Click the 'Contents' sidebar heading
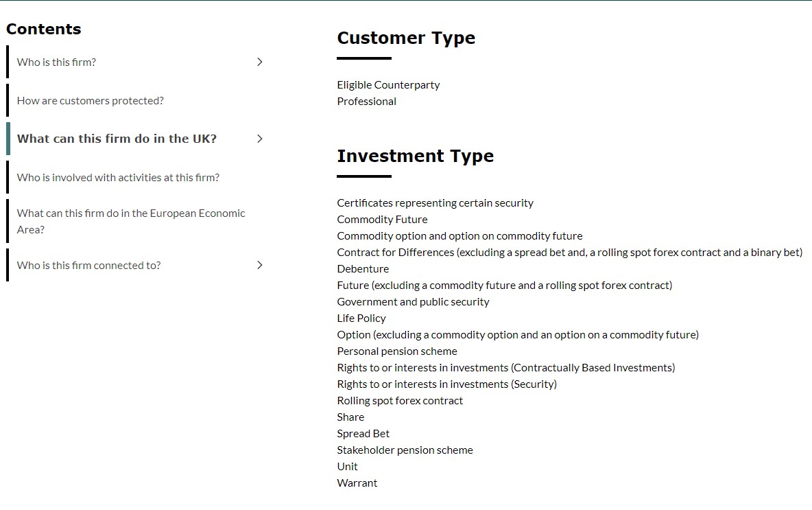This screenshot has width=812, height=510. click(43, 30)
